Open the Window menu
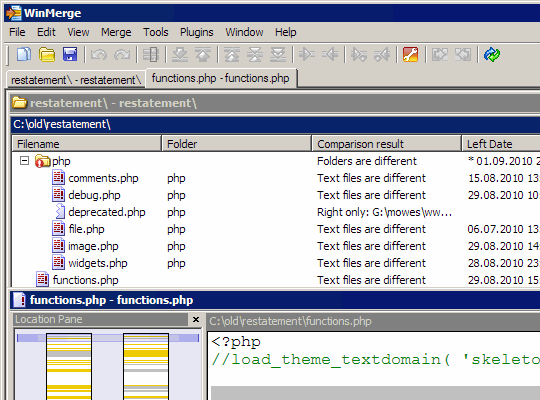The width and height of the screenshot is (540, 400). tap(244, 32)
